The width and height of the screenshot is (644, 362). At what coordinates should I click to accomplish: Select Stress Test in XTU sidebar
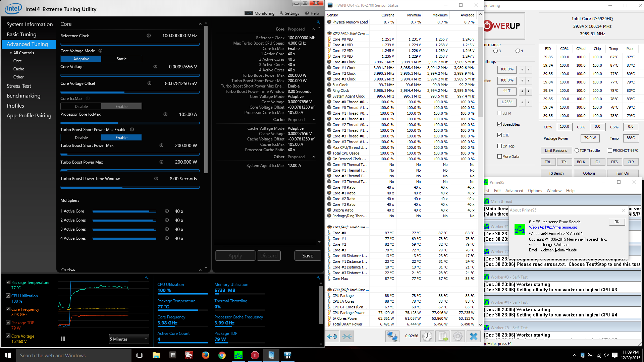[19, 86]
